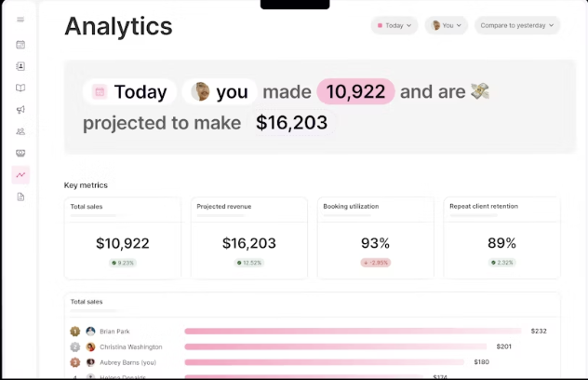Open the calendar from the sidebar
The image size is (588, 380).
click(20, 45)
